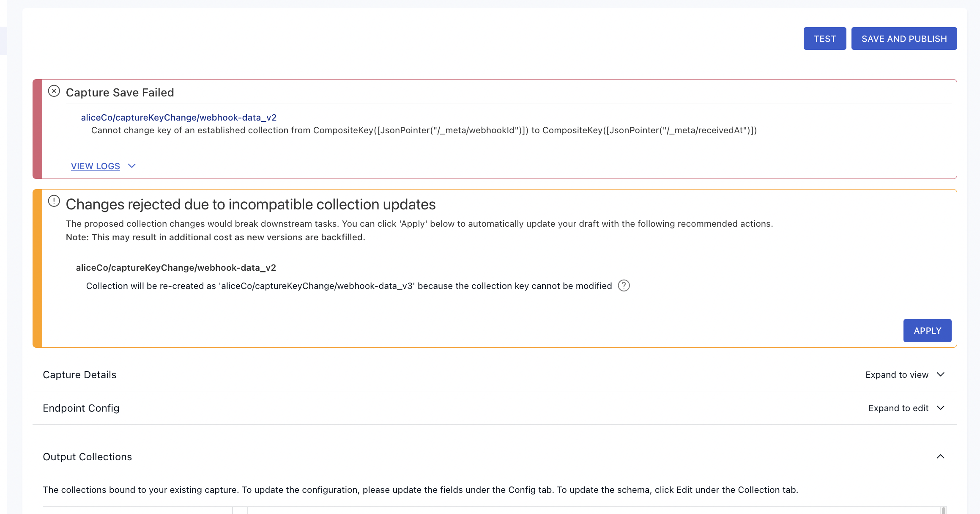The image size is (980, 514).
Task: Expand Capture Details using its chevron
Action: click(940, 374)
